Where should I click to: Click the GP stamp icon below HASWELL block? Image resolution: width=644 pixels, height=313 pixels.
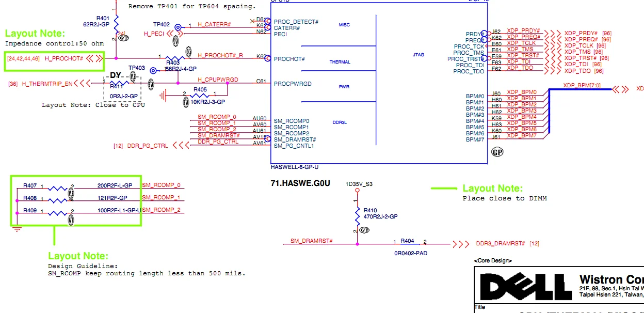497,152
